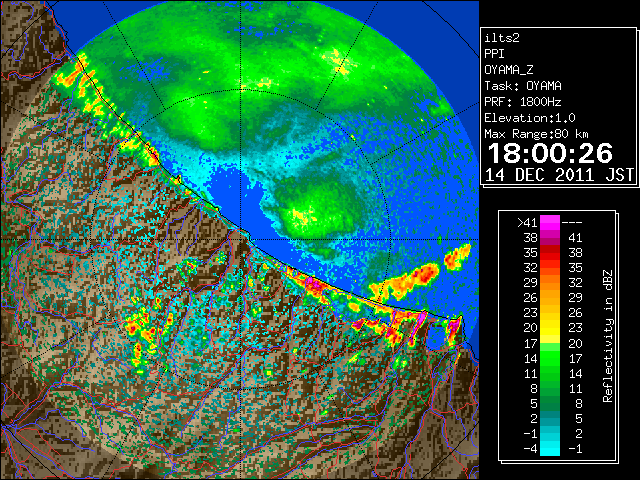Select the "ilts2" label in the info box
Viewport: 640px width, 480px height.
[x=502, y=38]
